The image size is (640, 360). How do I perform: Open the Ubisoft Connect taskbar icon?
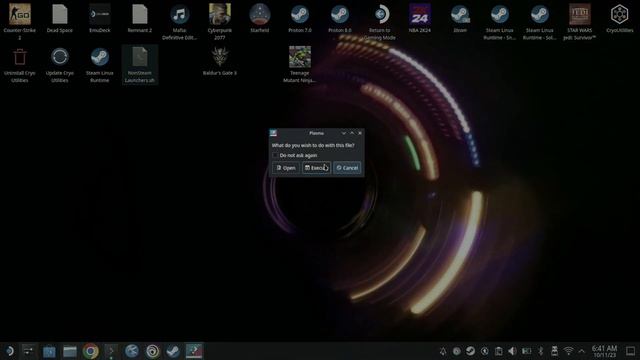[153, 351]
